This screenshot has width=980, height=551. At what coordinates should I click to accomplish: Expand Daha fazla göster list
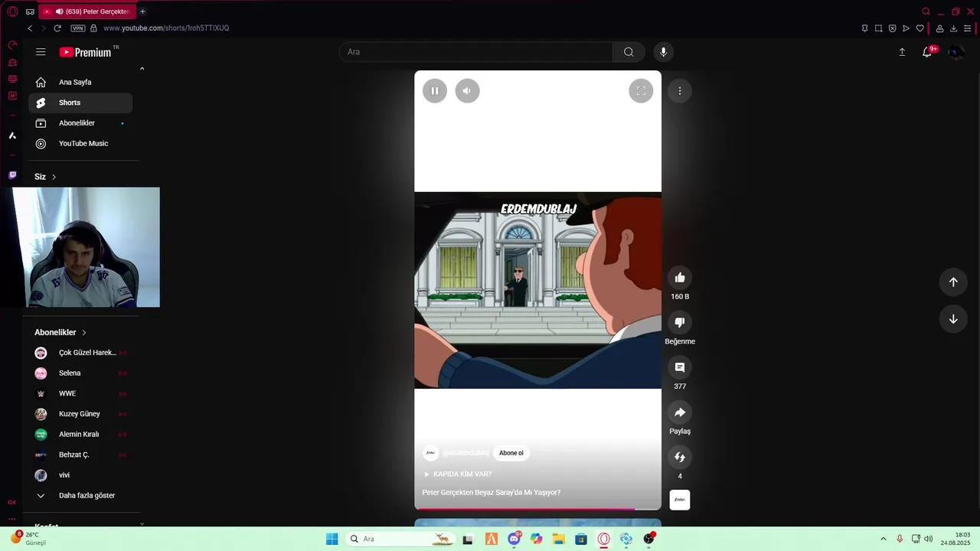click(x=80, y=496)
